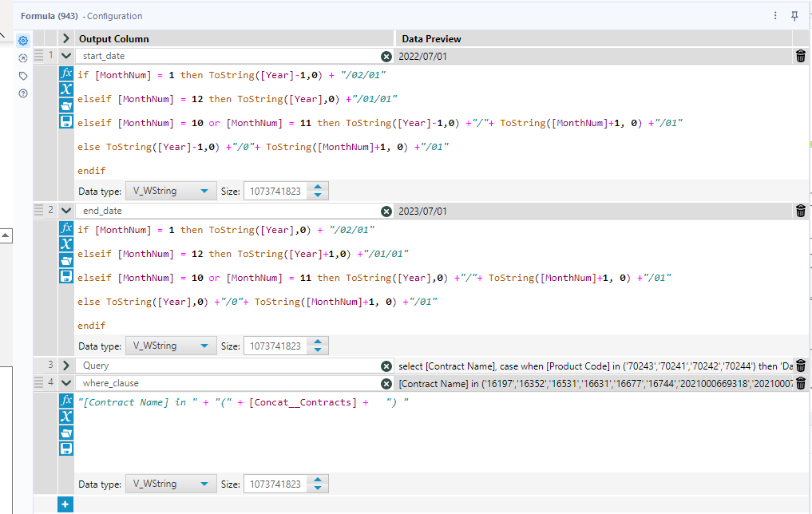Open the Data type dropdown for end_date

click(170, 346)
